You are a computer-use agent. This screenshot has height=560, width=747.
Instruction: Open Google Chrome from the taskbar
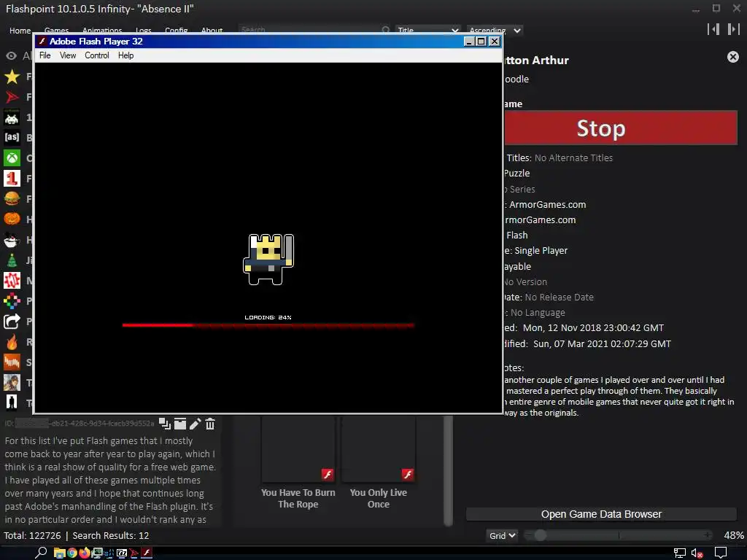coord(72,553)
